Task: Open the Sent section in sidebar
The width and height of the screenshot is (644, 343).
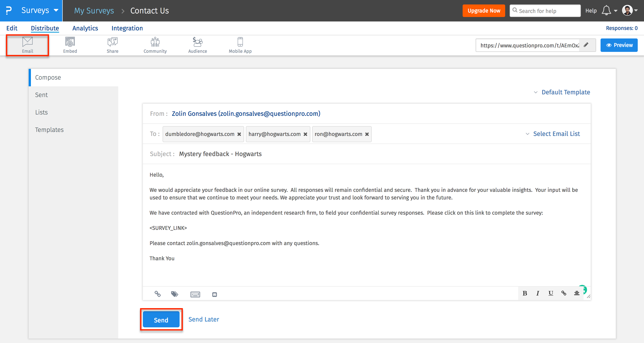Action: pyautogui.click(x=74, y=95)
